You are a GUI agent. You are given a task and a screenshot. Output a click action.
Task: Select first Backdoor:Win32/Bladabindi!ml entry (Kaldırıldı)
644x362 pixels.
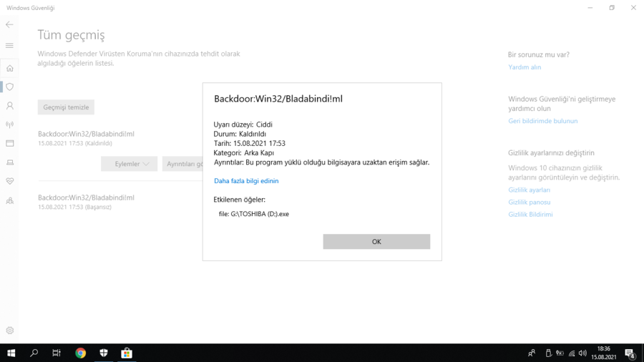(86, 138)
